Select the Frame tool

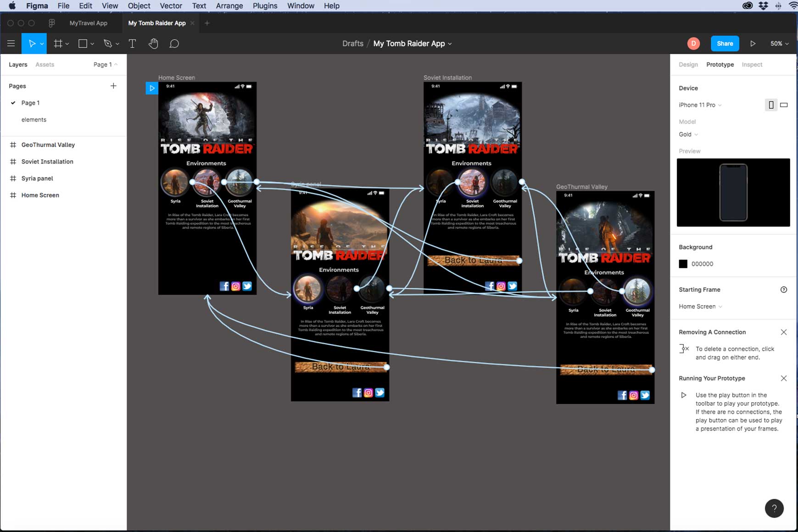coord(58,44)
